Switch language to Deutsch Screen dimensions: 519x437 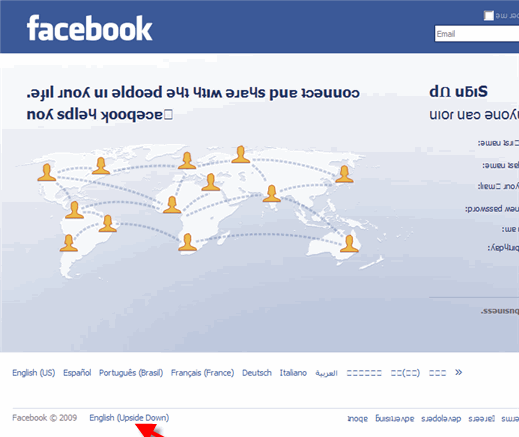[x=257, y=373]
